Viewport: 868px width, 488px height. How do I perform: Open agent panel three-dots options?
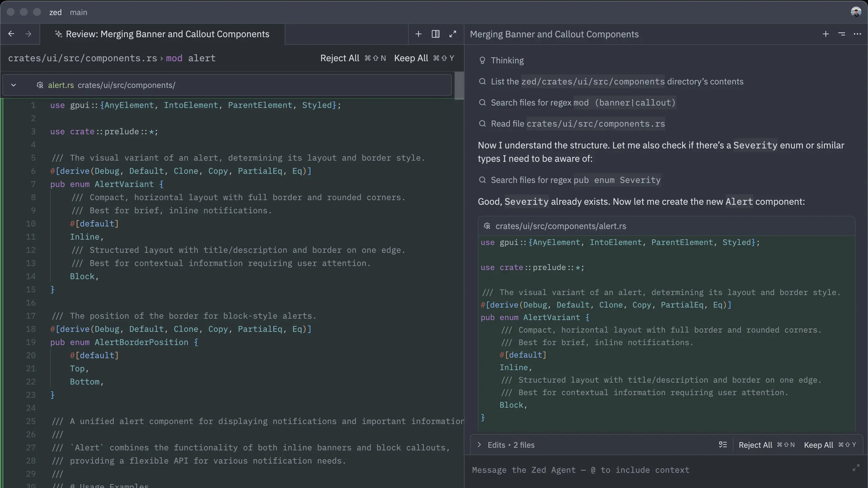[x=857, y=34]
